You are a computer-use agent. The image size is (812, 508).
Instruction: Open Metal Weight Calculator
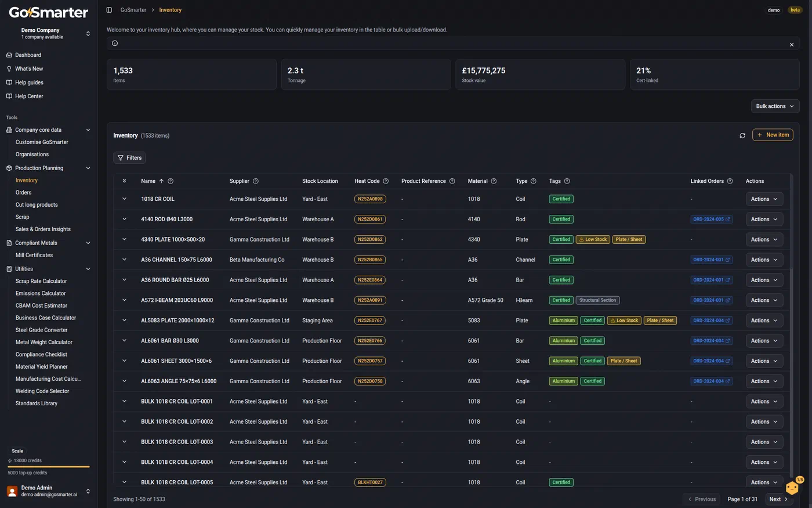(x=44, y=343)
